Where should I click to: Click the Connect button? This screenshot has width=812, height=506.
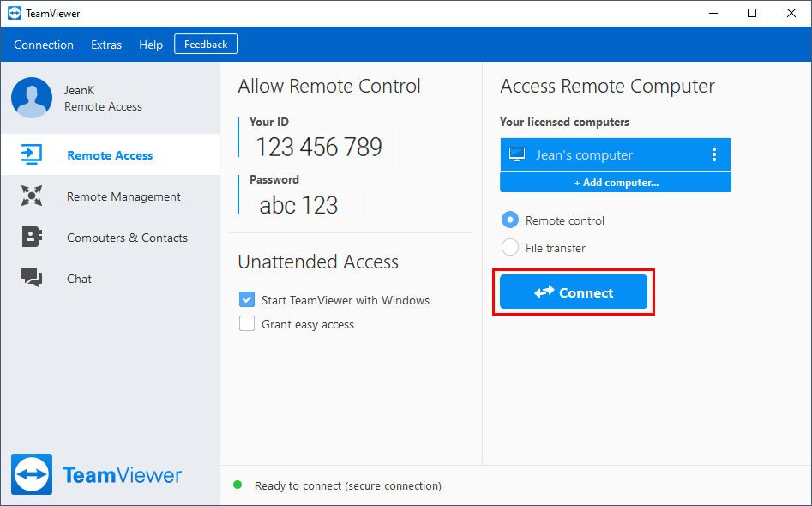574,292
